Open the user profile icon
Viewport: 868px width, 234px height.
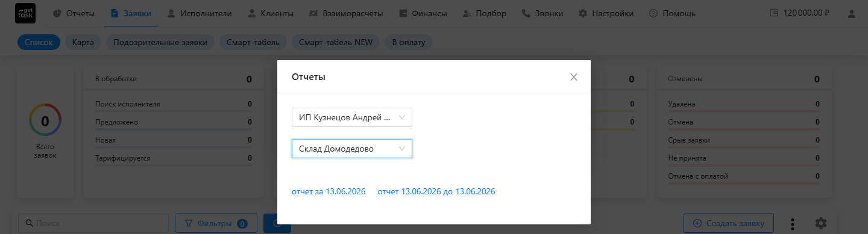click(851, 13)
